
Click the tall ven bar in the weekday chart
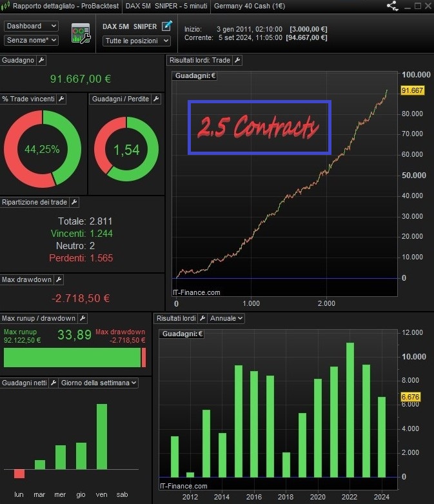click(x=102, y=436)
